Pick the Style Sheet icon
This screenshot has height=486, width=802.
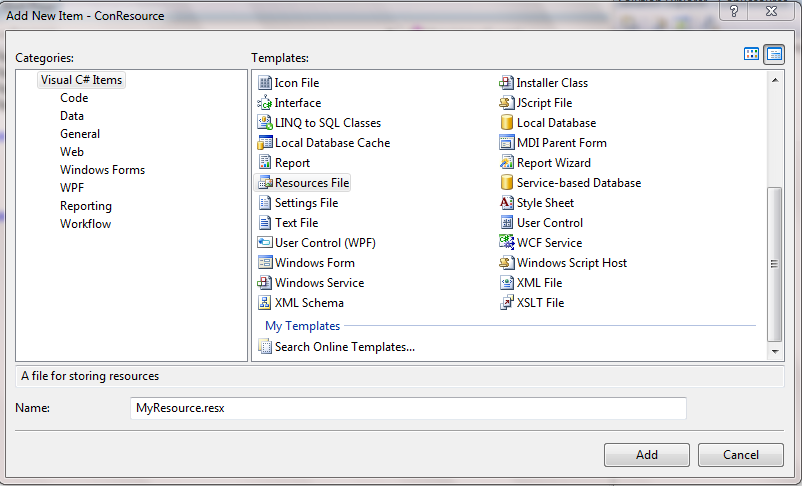click(506, 203)
